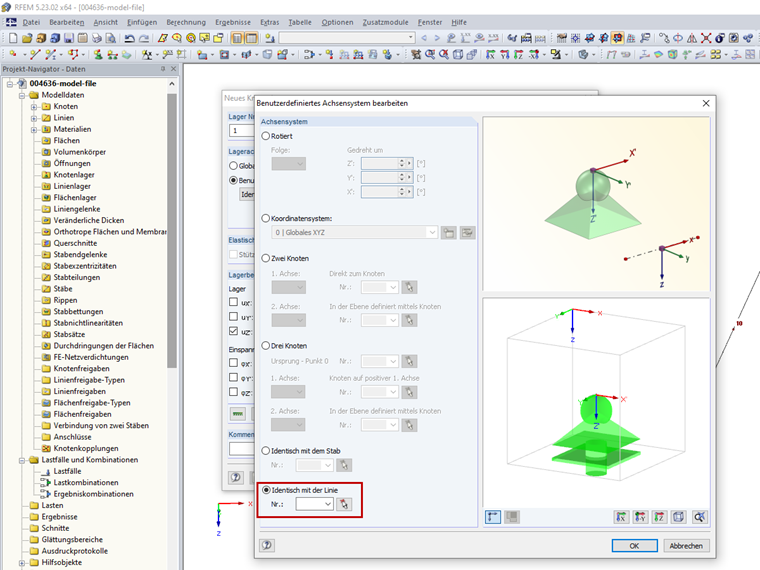Image resolution: width=760 pixels, height=570 pixels.
Task: Click isometric view icon under preview
Action: [x=679, y=517]
